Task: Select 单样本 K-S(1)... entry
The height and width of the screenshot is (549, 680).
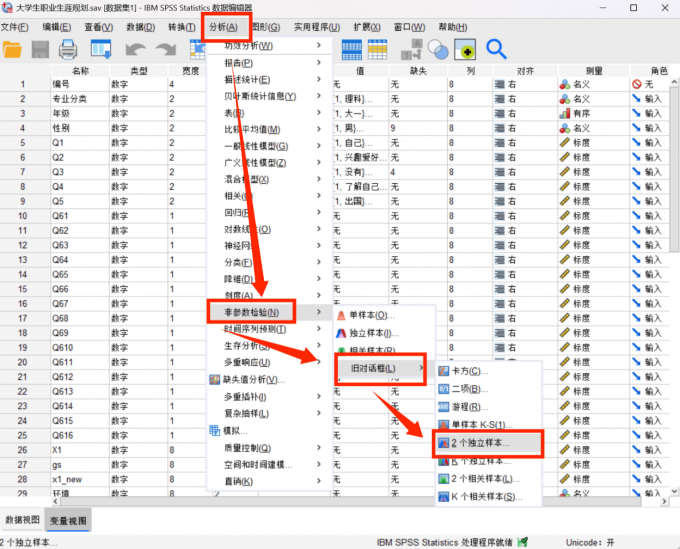Action: [x=488, y=425]
